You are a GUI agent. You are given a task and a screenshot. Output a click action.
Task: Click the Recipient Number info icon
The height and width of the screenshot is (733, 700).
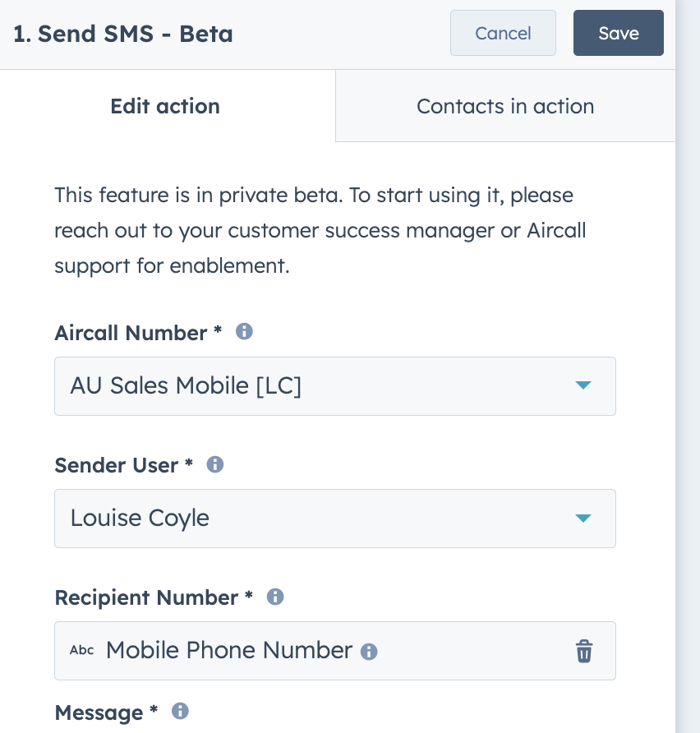click(x=275, y=597)
